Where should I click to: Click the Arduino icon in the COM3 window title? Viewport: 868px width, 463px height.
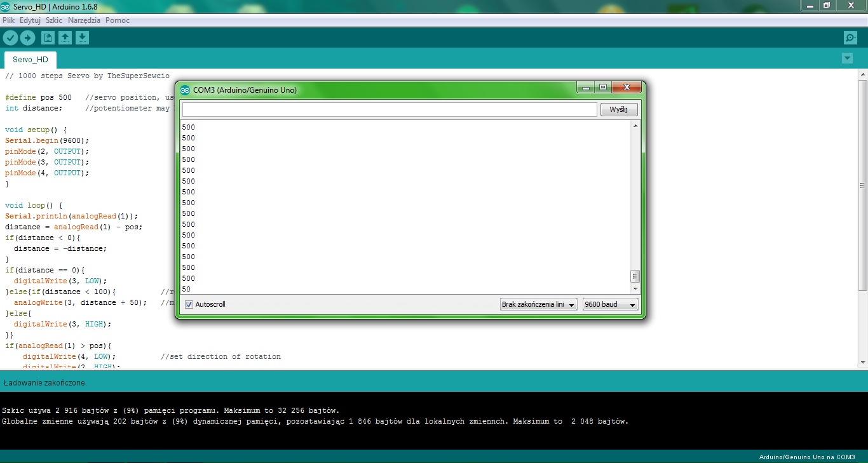pyautogui.click(x=185, y=90)
